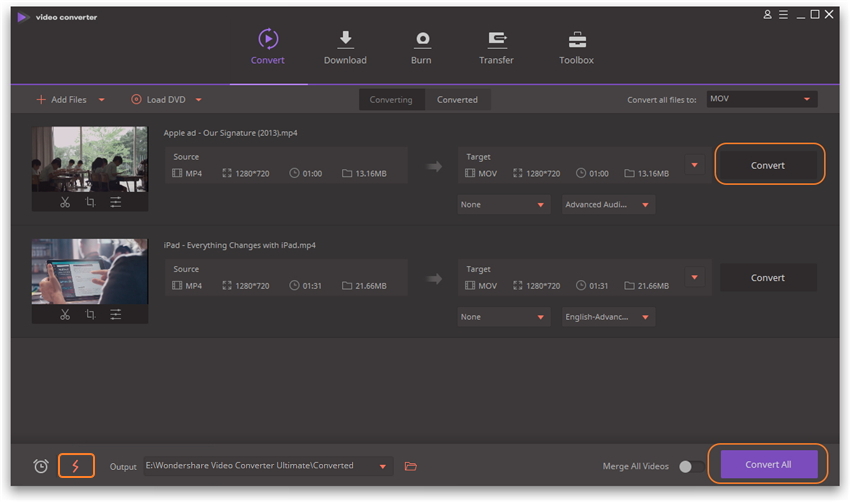Click scissors trim icon under iPad video thumbnail
The image size is (850, 502).
(64, 314)
